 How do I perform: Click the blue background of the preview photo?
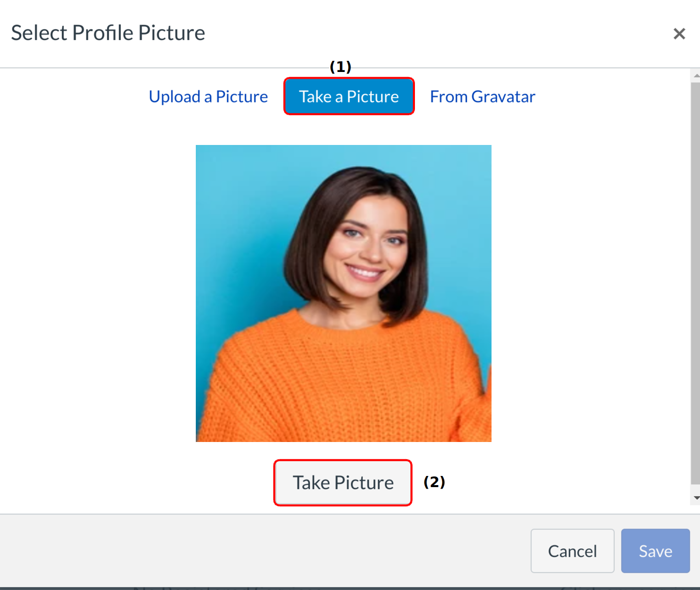coord(228,203)
